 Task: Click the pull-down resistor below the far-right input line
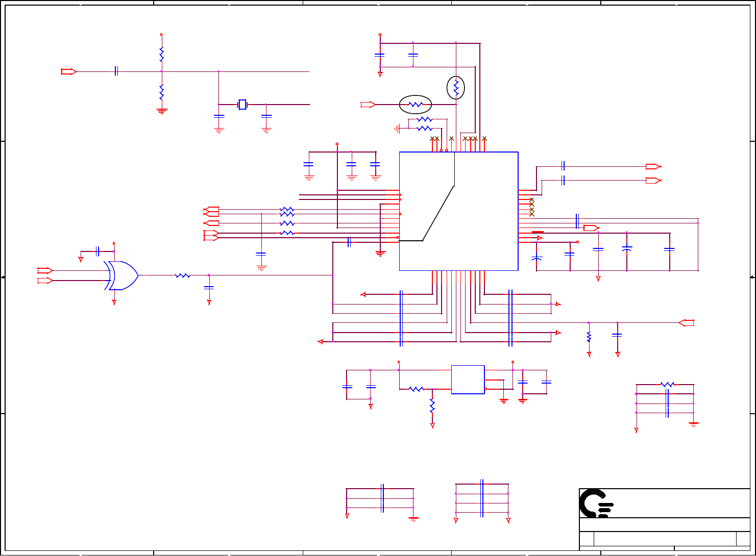tap(589, 337)
